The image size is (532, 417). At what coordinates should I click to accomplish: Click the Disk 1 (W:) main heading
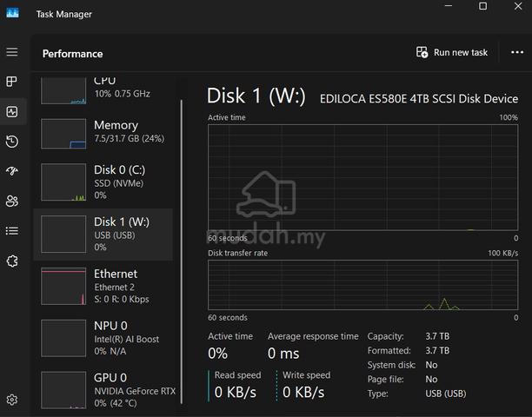tap(256, 96)
